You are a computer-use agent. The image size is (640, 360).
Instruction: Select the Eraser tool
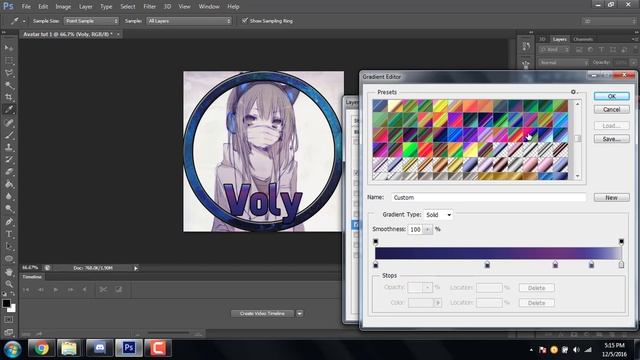pyautogui.click(x=9, y=172)
